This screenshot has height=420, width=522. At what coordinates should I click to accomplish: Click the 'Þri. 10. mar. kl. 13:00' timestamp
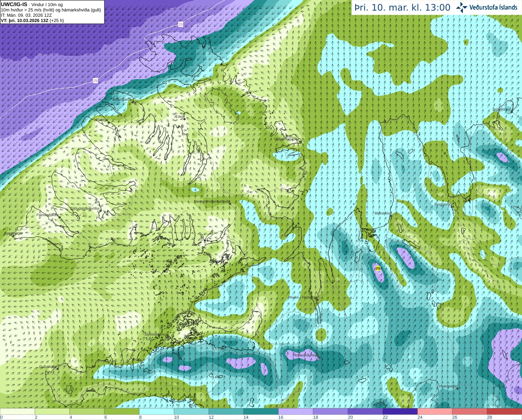click(402, 8)
